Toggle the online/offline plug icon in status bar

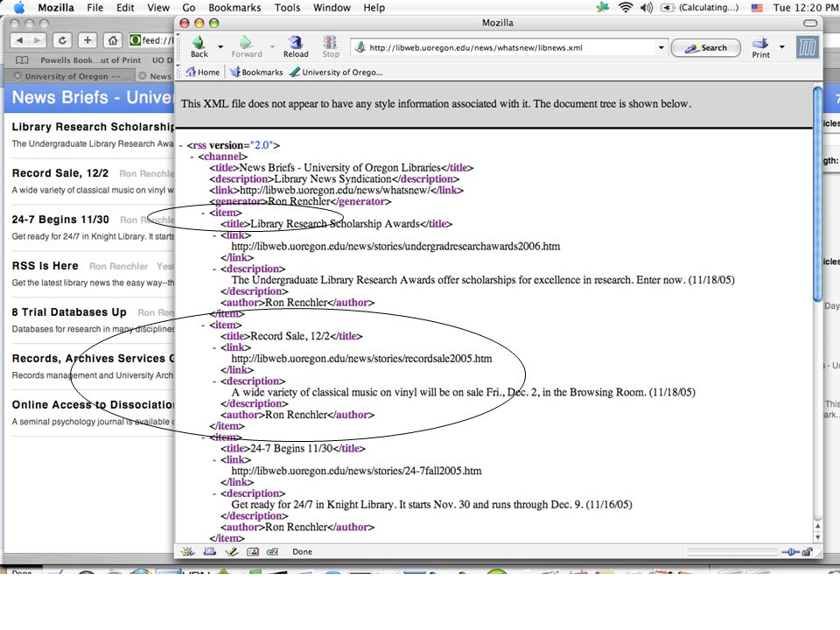[791, 552]
